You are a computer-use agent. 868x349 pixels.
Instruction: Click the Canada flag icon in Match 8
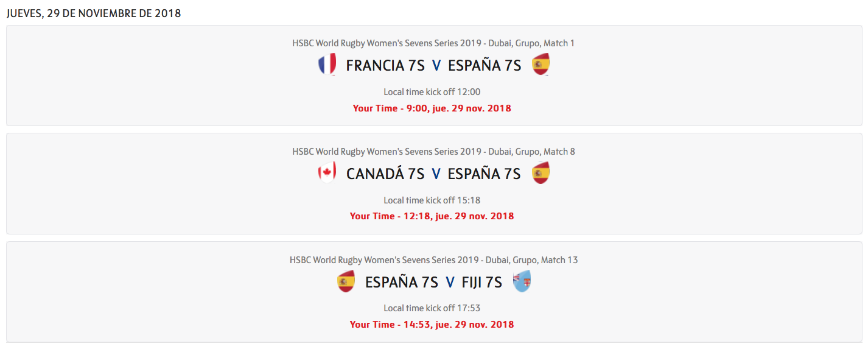(x=327, y=173)
